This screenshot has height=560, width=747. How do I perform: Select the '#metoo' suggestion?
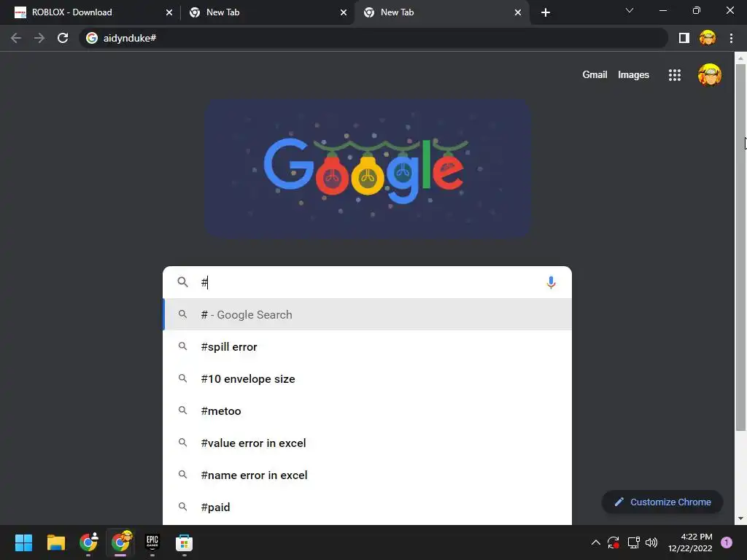pos(368,411)
